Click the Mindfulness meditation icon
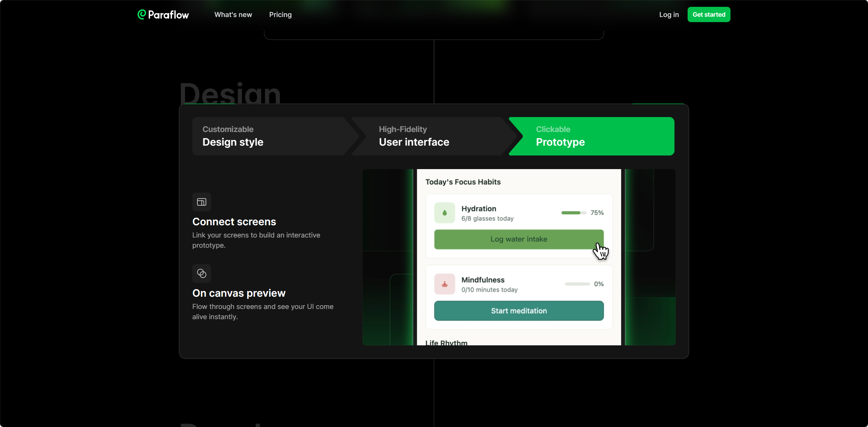The width and height of the screenshot is (868, 427). [x=445, y=284]
